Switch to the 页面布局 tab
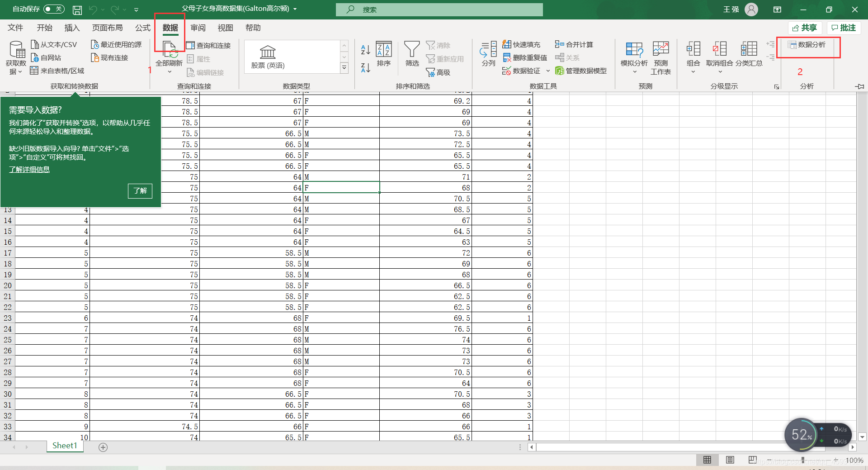 pos(107,28)
